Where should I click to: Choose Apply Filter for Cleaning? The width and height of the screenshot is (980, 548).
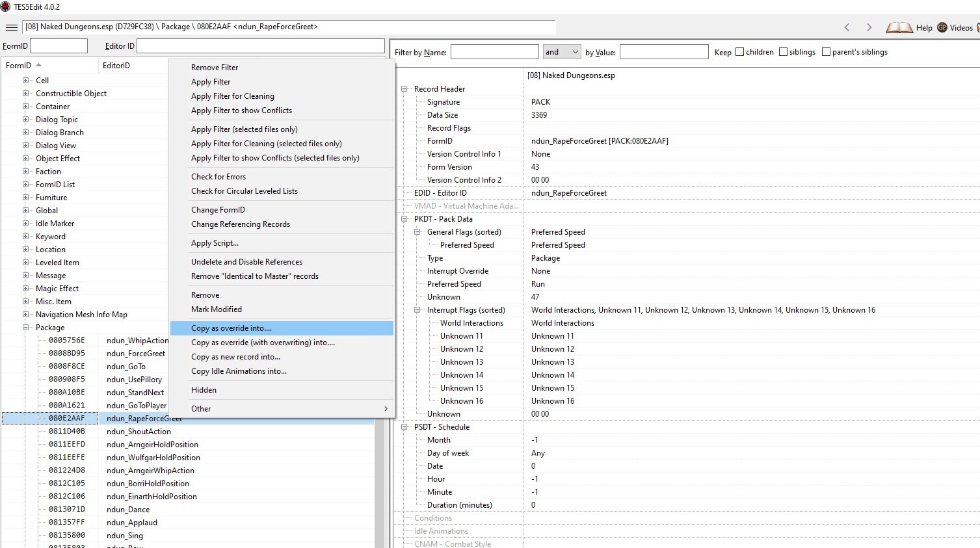(x=282, y=96)
